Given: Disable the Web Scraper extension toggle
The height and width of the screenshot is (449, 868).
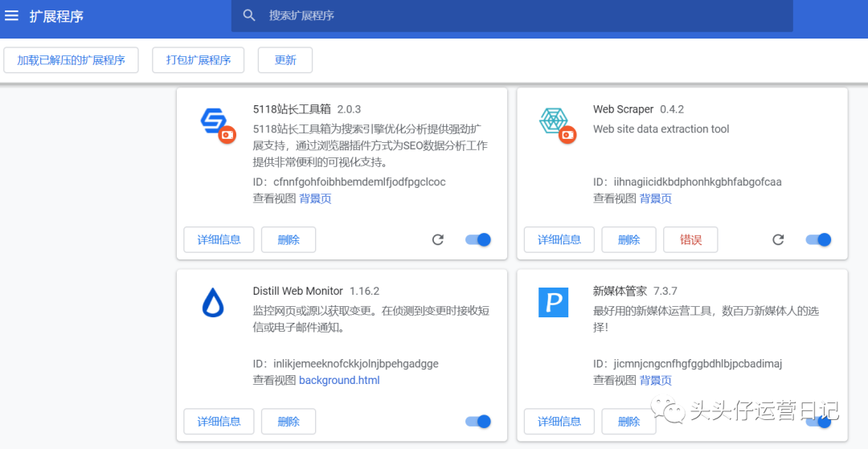Looking at the screenshot, I should coord(819,239).
